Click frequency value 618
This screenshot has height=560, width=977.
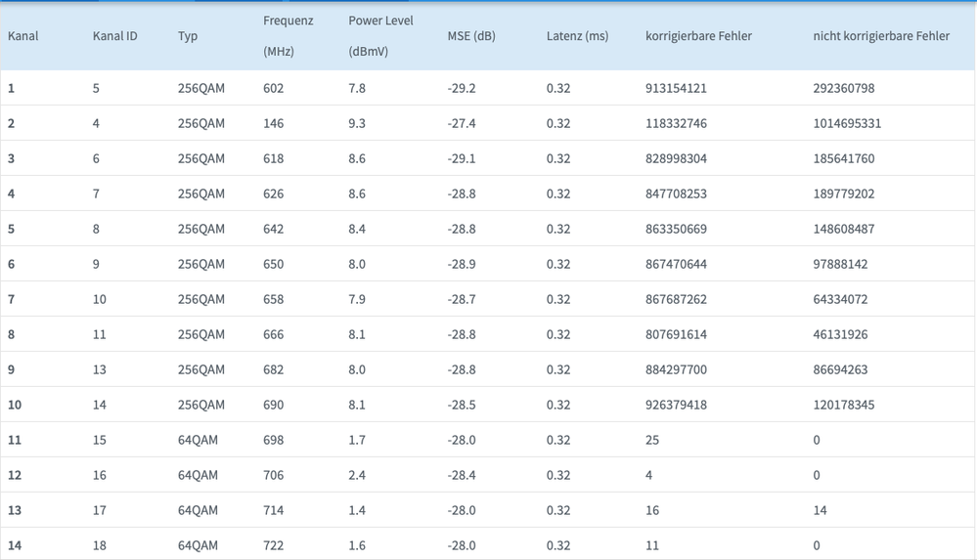tap(273, 159)
